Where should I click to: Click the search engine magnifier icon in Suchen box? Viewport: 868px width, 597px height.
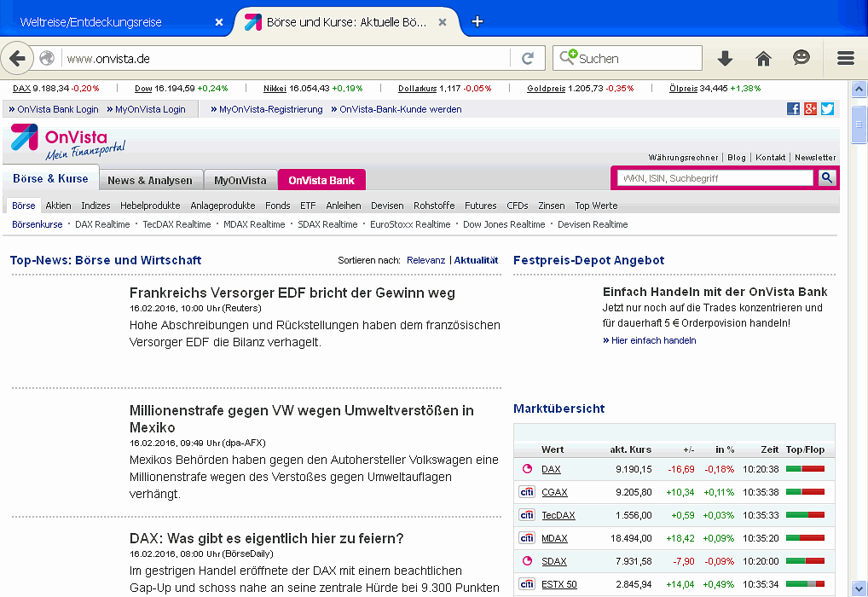point(568,57)
